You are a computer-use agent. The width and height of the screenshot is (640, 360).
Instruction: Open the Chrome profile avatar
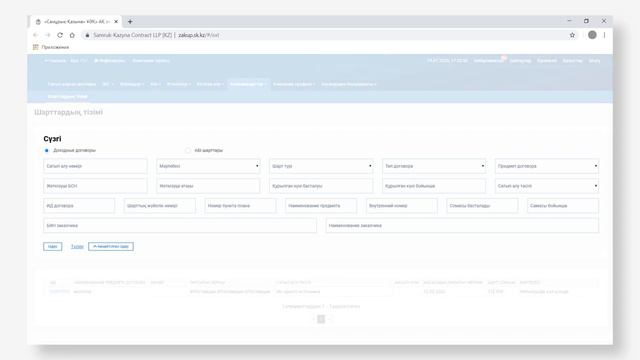pyautogui.click(x=592, y=35)
